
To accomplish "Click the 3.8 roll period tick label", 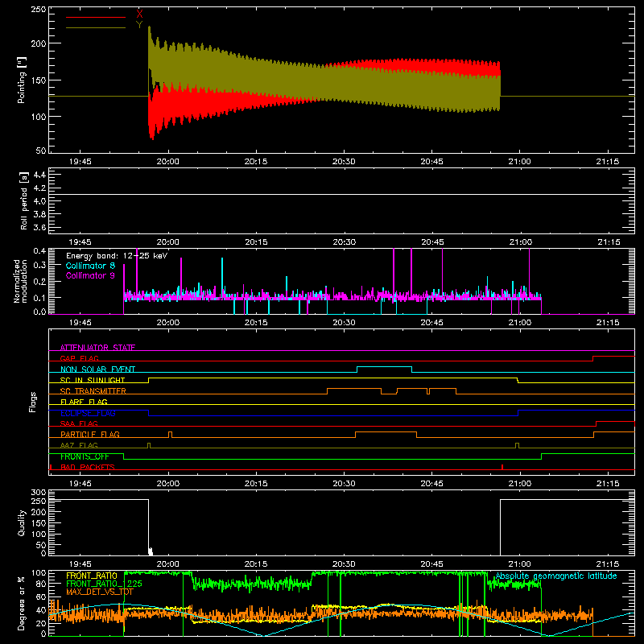I will pyautogui.click(x=39, y=214).
